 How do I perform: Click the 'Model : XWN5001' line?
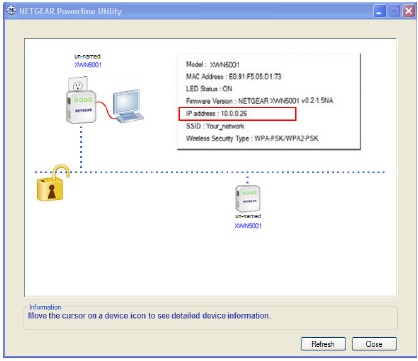[x=213, y=64]
